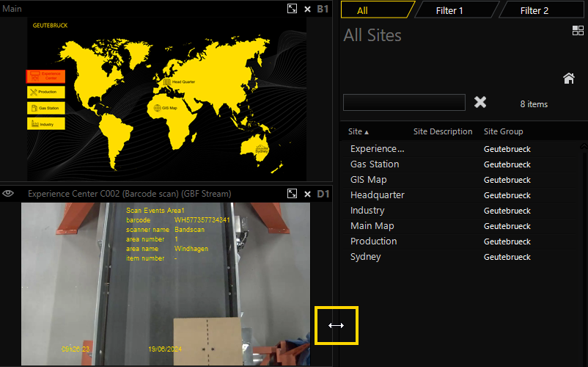The width and height of the screenshot is (588, 367).
Task: Select the Gas Station map button
Action: tap(46, 108)
